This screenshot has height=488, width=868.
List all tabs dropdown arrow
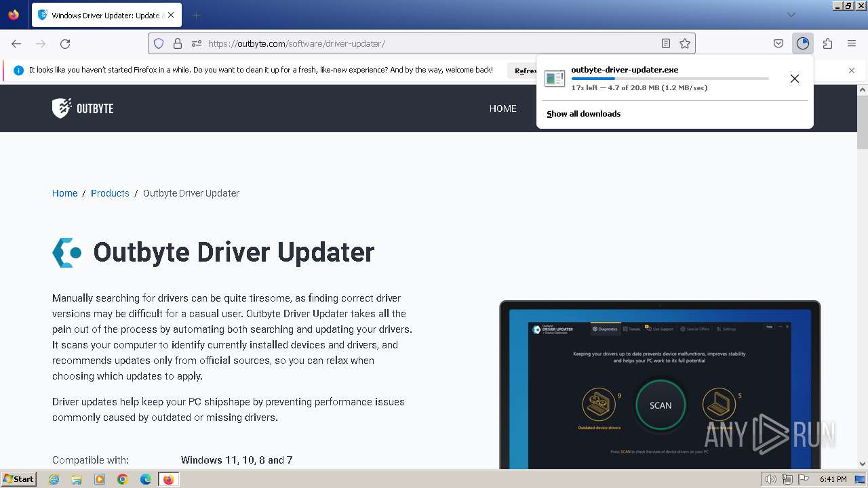791,15
